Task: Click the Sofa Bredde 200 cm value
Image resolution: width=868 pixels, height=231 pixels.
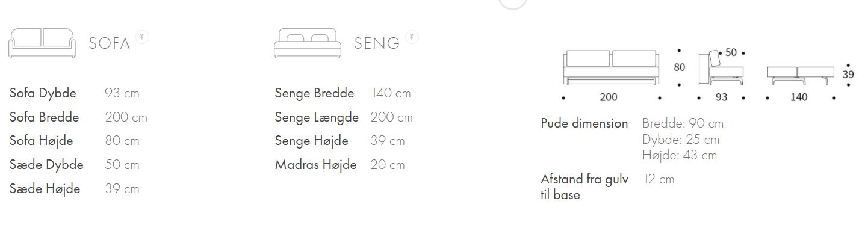Action: 126,117
